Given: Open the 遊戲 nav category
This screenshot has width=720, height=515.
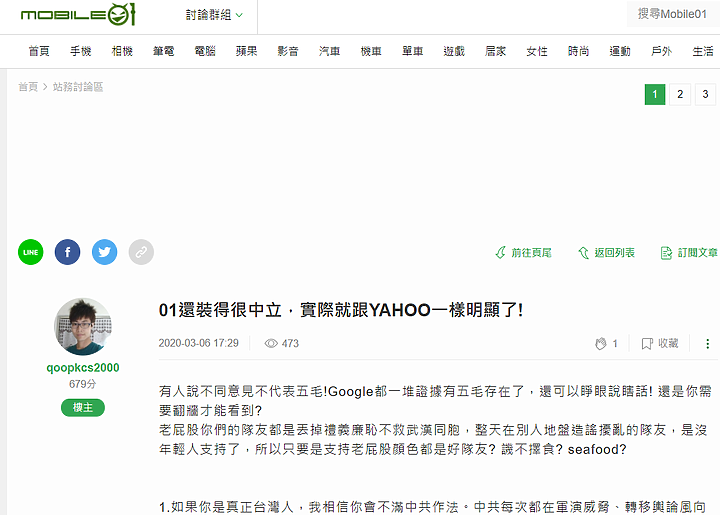Looking at the screenshot, I should click(454, 51).
